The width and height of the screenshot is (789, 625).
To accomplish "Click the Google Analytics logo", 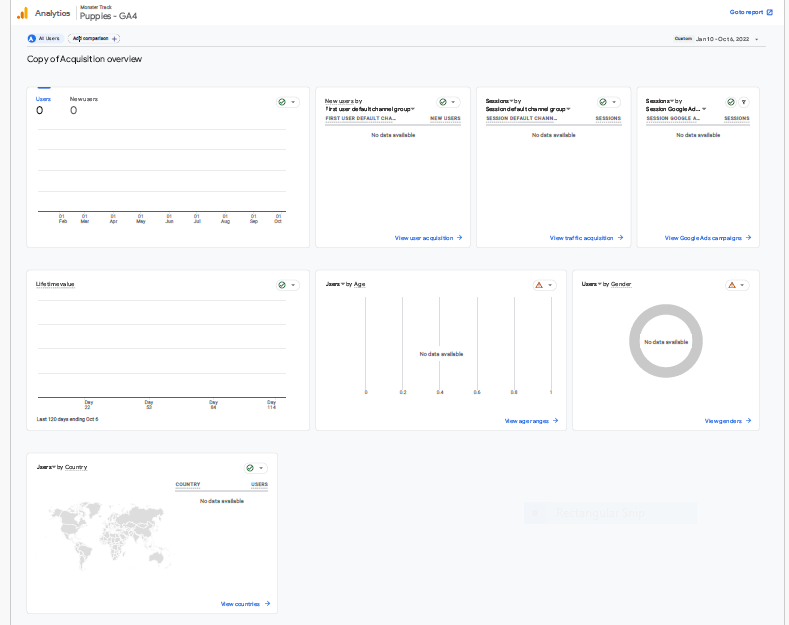I will click(x=22, y=13).
